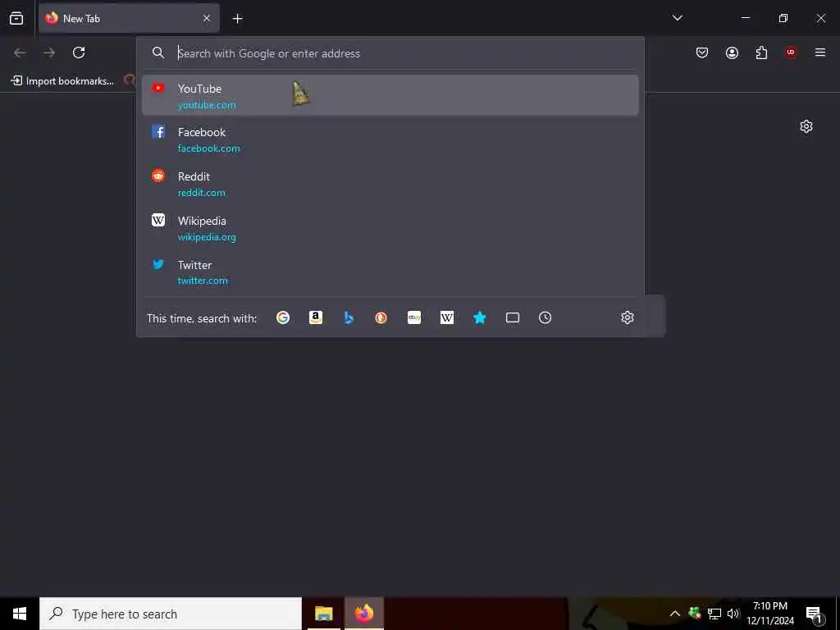The height and width of the screenshot is (630, 840).
Task: Save page to Pocket
Action: [x=702, y=52]
